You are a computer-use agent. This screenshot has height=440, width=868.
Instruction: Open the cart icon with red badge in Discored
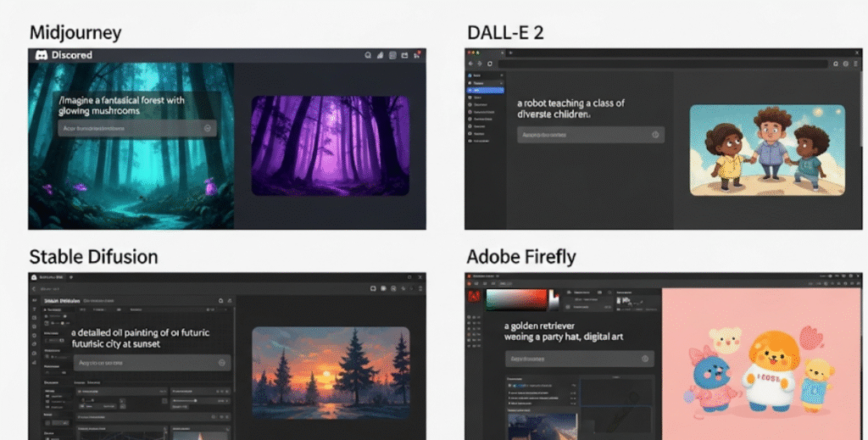point(417,55)
